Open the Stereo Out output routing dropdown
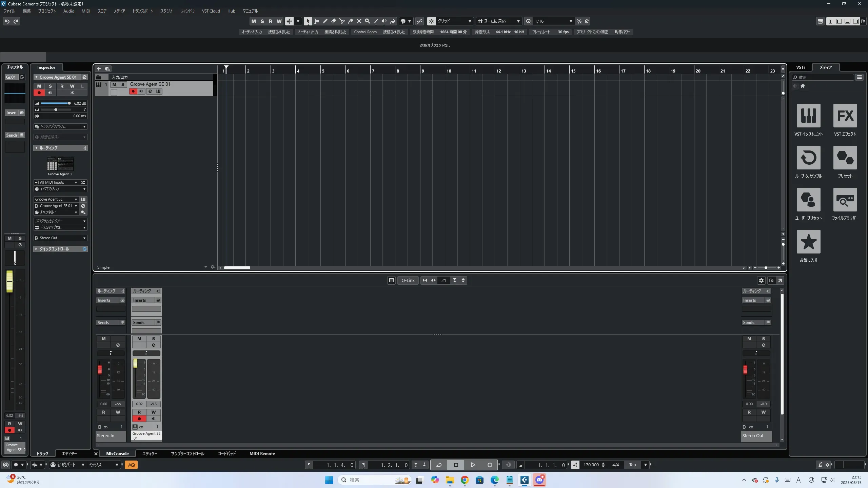 [60, 238]
